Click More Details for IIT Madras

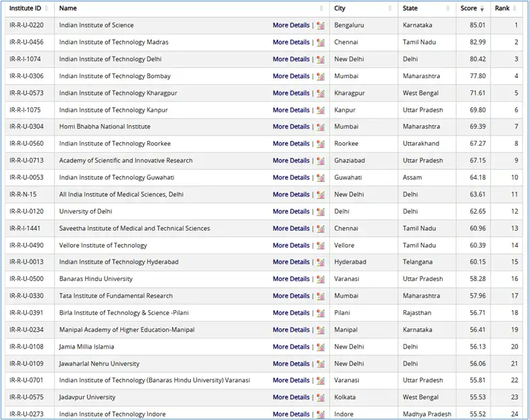291,42
